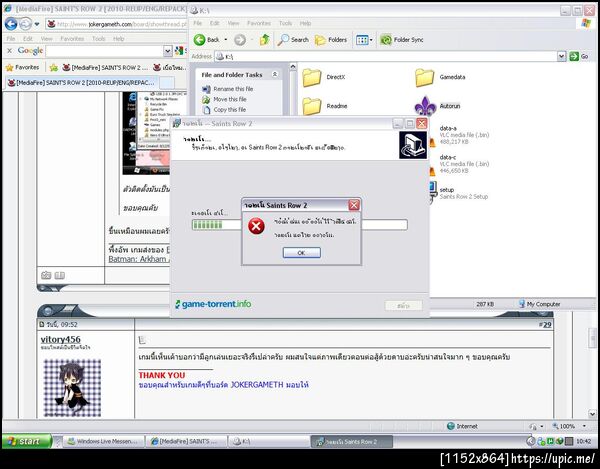Open the Edit menu in the Explorer window

tap(215, 23)
